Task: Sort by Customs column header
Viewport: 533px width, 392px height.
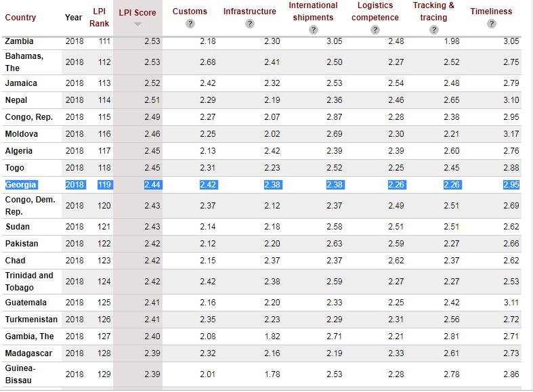Action: point(190,12)
